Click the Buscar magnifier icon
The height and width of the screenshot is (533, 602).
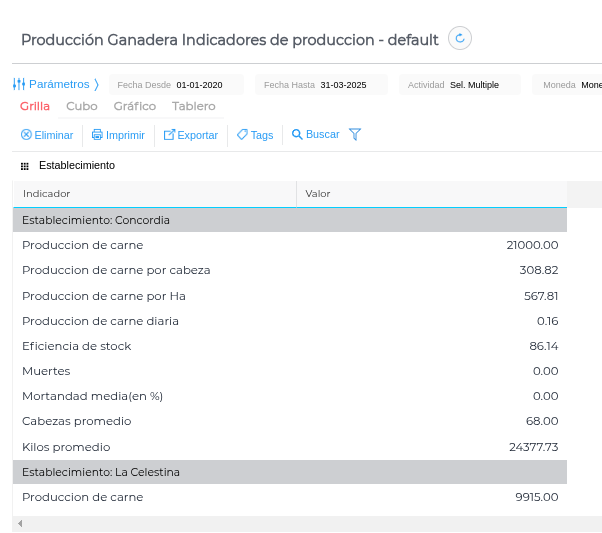tap(297, 135)
